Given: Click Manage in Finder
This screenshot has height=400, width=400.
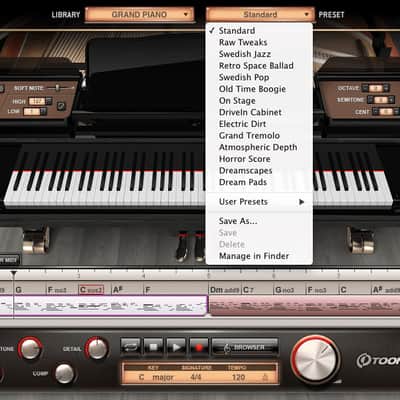Looking at the screenshot, I should [259, 256].
